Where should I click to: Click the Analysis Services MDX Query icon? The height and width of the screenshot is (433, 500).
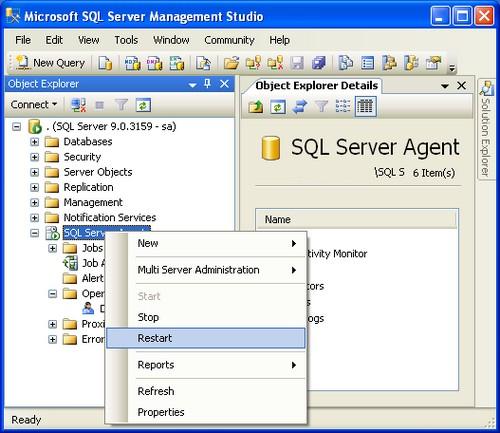132,63
